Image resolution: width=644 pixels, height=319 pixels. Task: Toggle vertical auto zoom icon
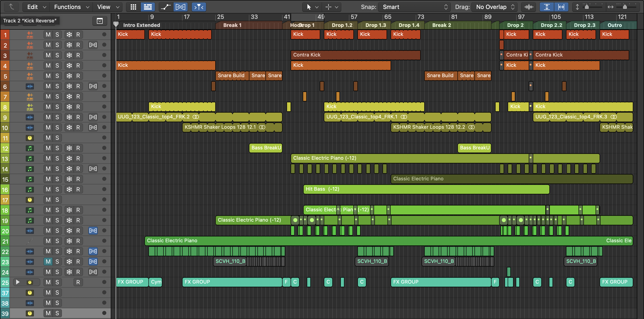click(547, 7)
